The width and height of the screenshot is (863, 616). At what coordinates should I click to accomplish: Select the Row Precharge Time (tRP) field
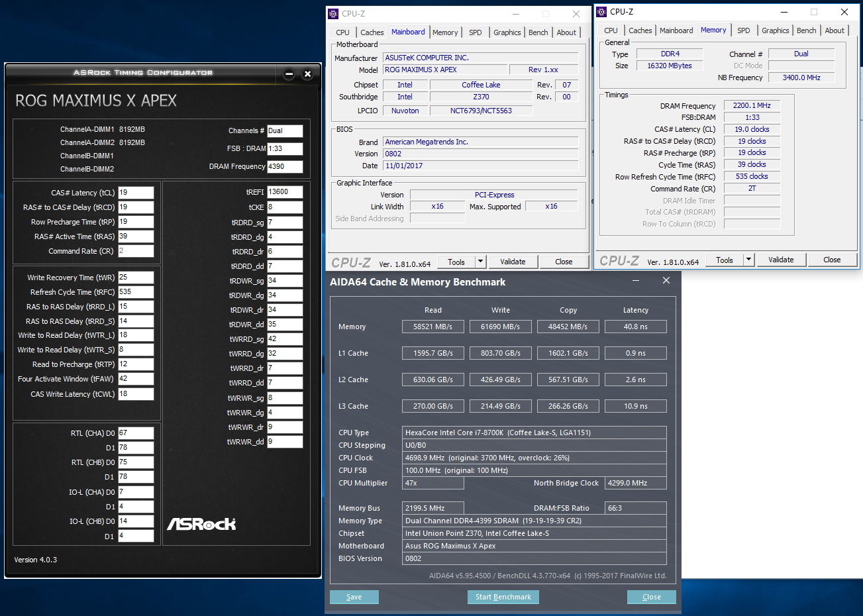point(136,222)
